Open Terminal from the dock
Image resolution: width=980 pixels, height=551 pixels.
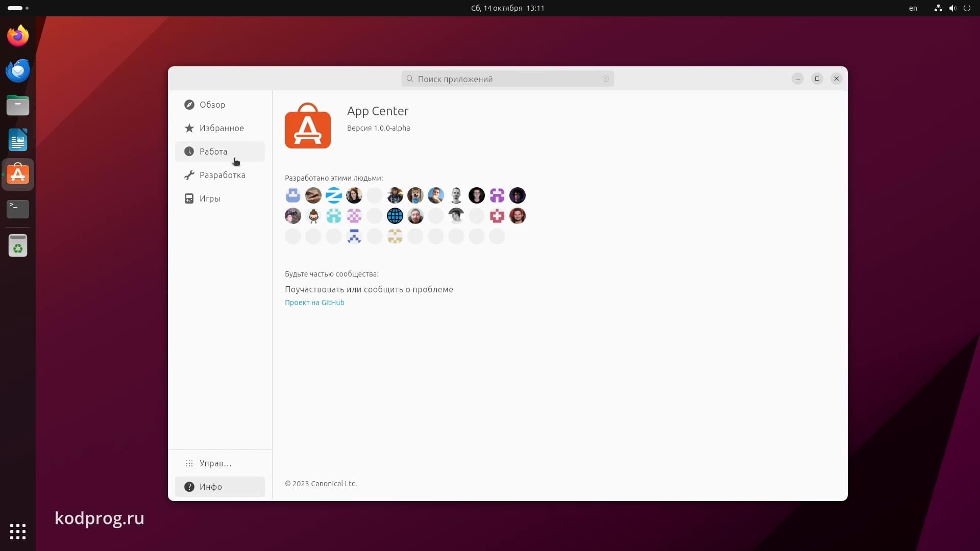[x=18, y=209]
